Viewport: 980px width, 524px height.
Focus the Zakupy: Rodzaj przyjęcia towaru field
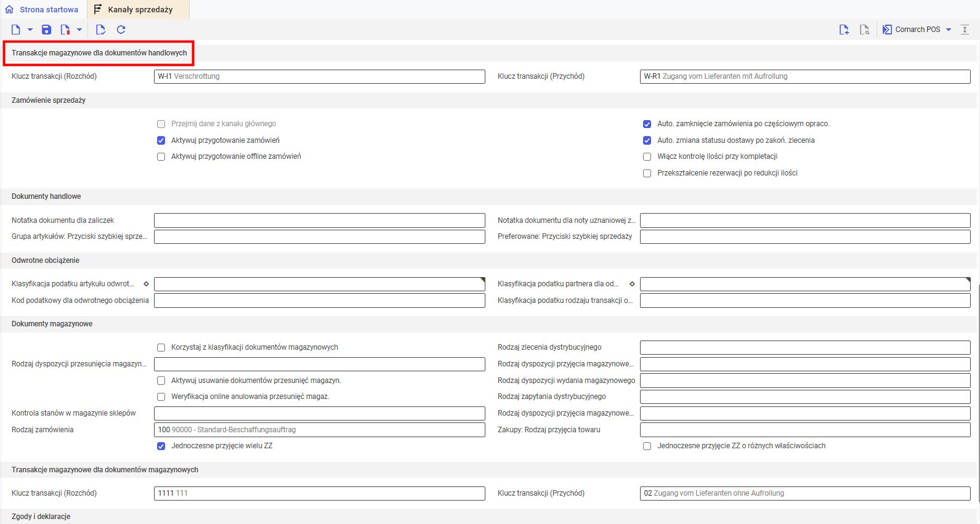[x=805, y=430]
